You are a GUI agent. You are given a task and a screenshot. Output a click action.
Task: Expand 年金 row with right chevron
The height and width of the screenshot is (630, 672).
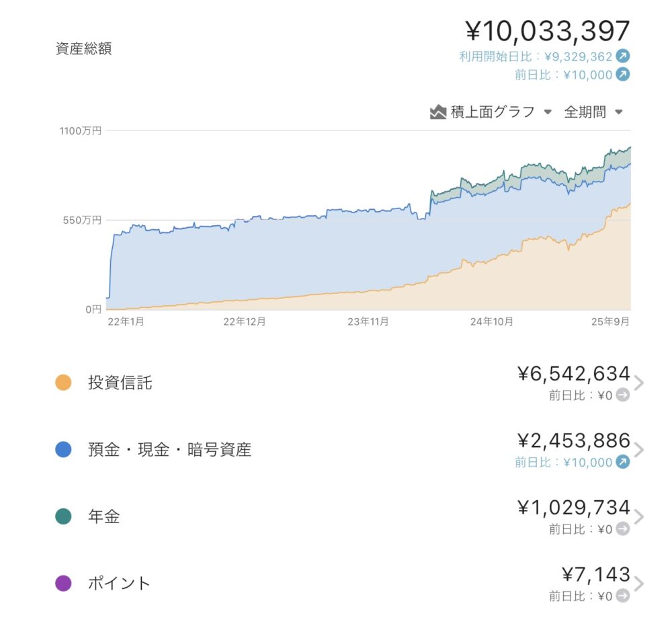639,517
